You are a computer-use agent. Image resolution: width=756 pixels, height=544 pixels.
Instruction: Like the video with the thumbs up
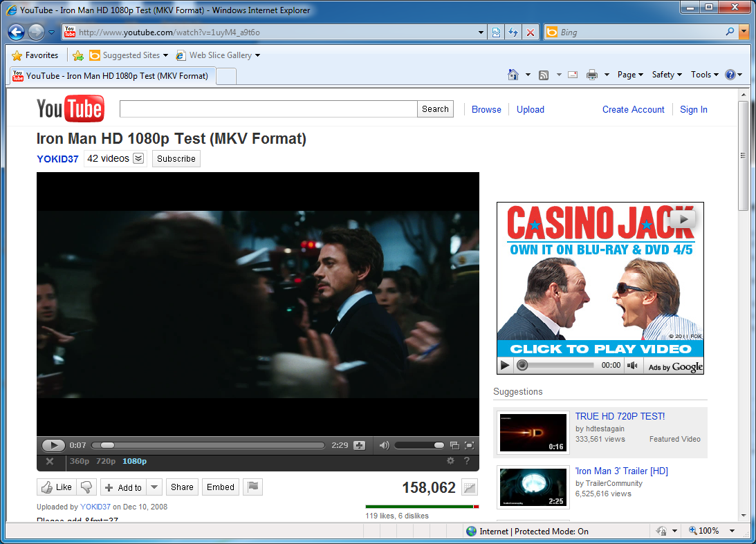[56, 487]
